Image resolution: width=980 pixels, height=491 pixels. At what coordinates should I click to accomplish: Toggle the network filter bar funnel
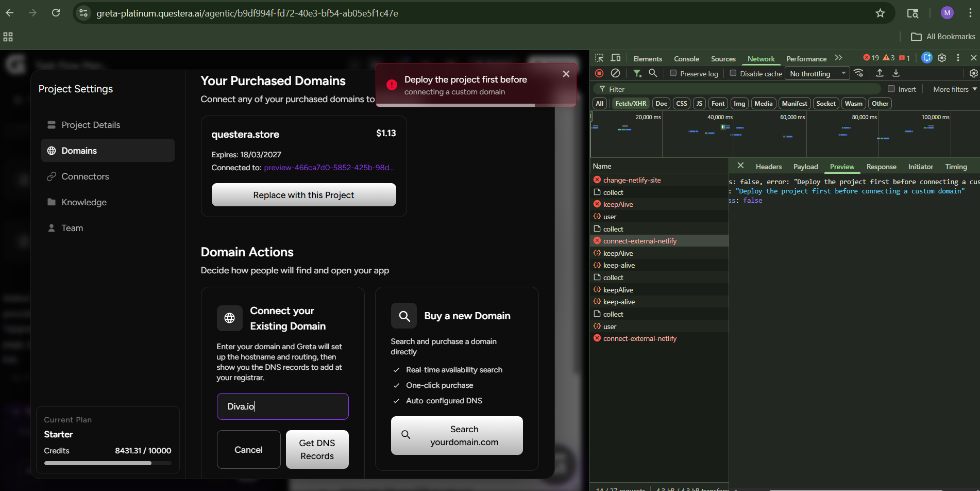(x=637, y=73)
